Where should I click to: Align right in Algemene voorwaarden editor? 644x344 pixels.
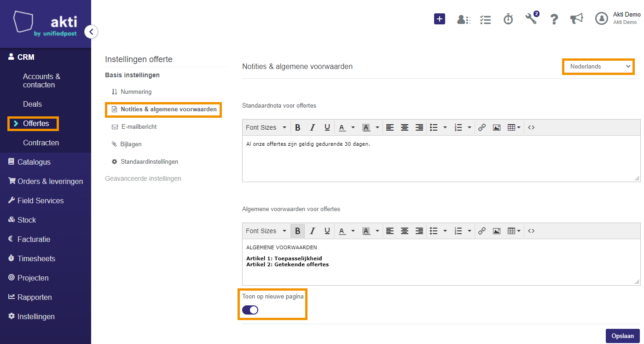point(419,231)
